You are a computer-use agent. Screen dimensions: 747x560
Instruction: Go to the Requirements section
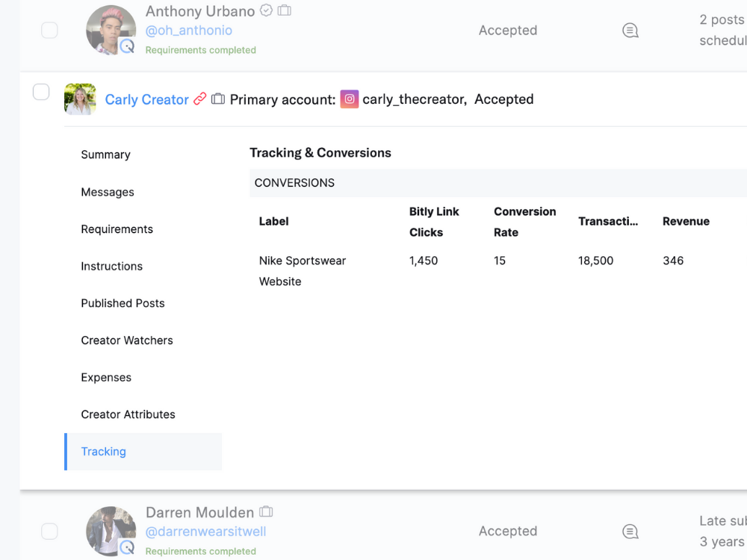(x=117, y=229)
